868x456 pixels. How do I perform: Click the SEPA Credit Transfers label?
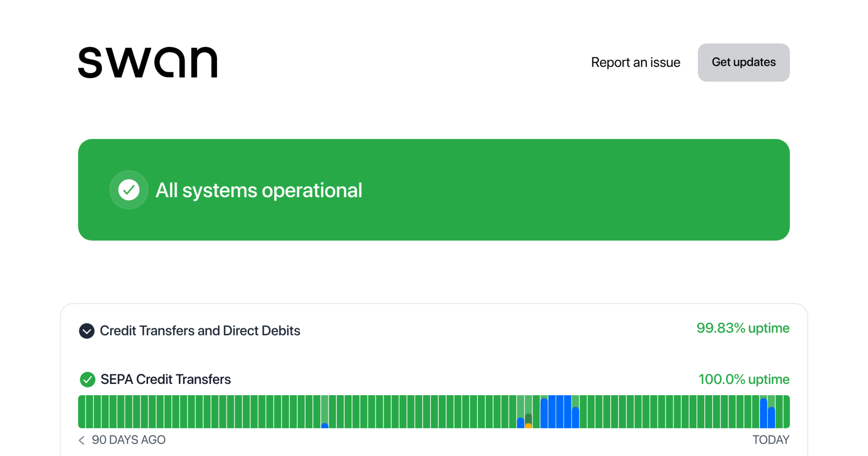coord(166,379)
